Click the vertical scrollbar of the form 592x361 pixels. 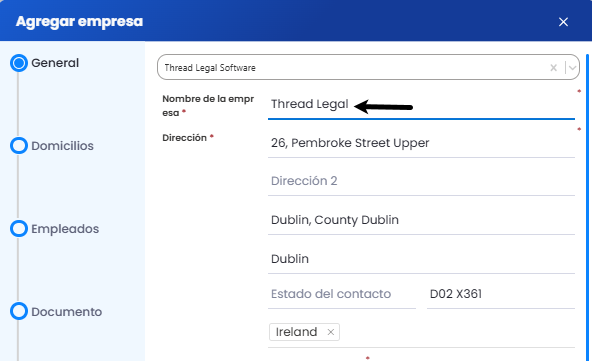click(x=587, y=208)
